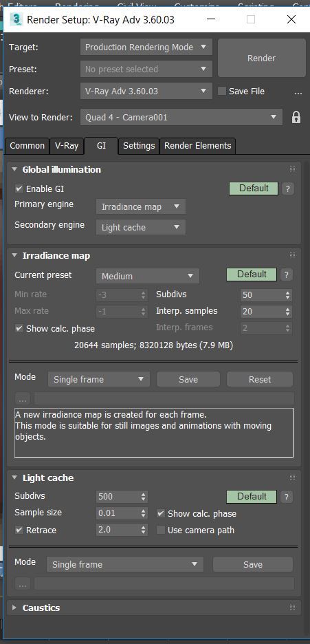
Task: Click the Render button
Action: [261, 58]
